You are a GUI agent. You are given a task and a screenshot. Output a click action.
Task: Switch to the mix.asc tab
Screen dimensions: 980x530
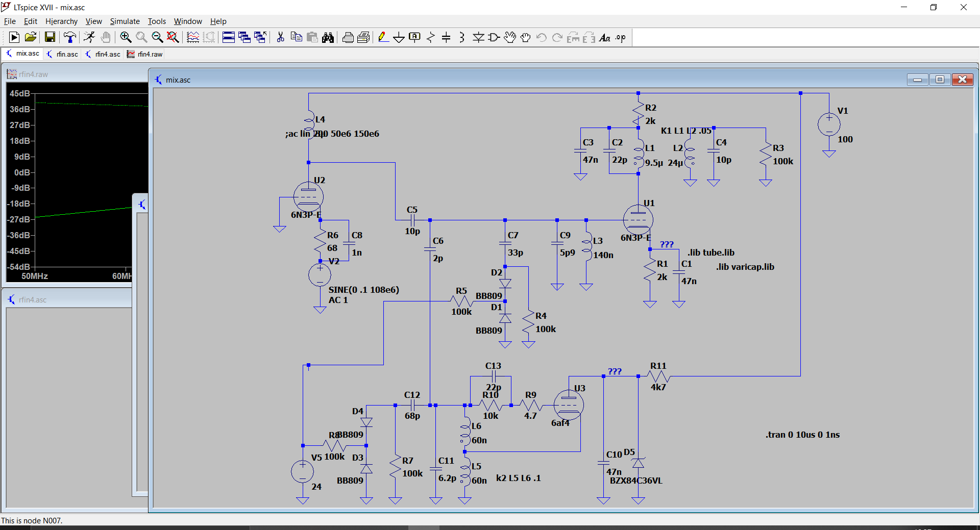click(22, 54)
